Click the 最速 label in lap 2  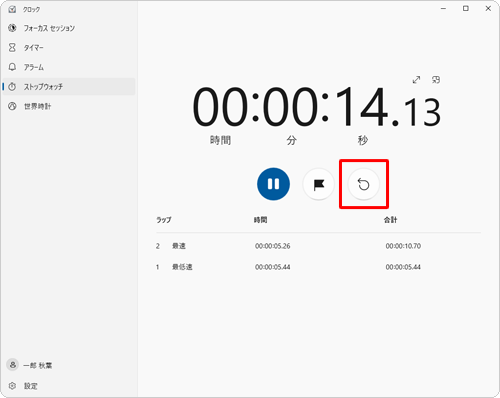(x=179, y=246)
